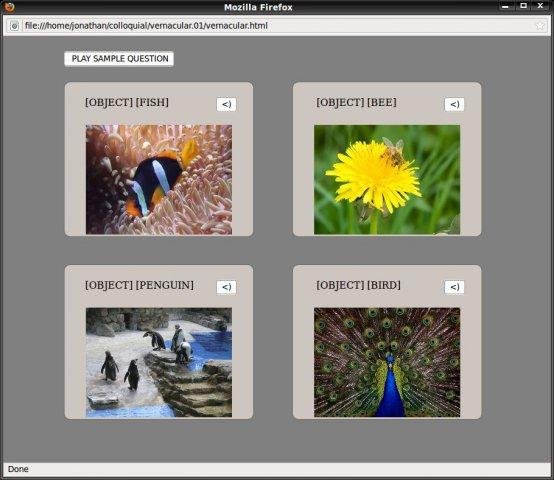
Task: Select the peacock photo
Action: pyautogui.click(x=387, y=362)
